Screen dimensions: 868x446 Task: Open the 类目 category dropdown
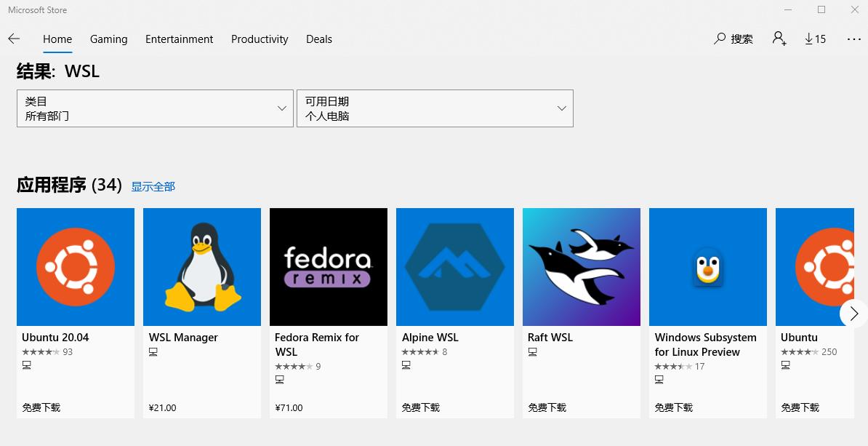coord(155,108)
